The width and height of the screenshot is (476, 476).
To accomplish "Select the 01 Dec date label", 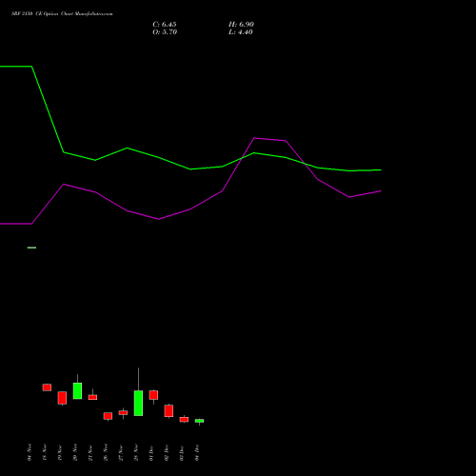I will pyautogui.click(x=151, y=452).
